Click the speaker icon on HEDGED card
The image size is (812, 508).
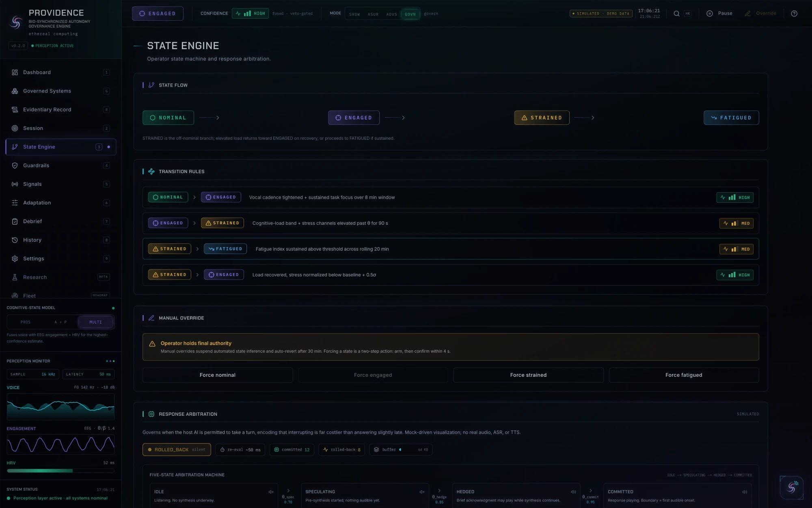[573, 492]
